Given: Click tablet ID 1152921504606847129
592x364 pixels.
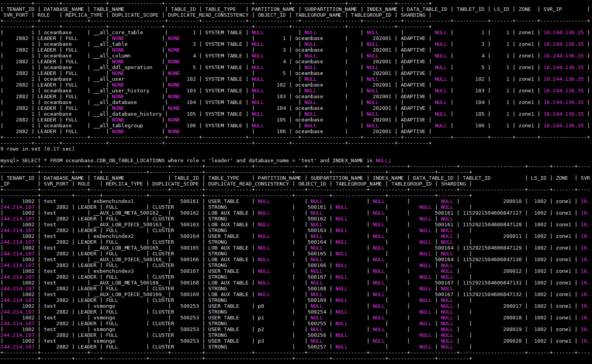Looking at the screenshot, I should click(x=492, y=248).
